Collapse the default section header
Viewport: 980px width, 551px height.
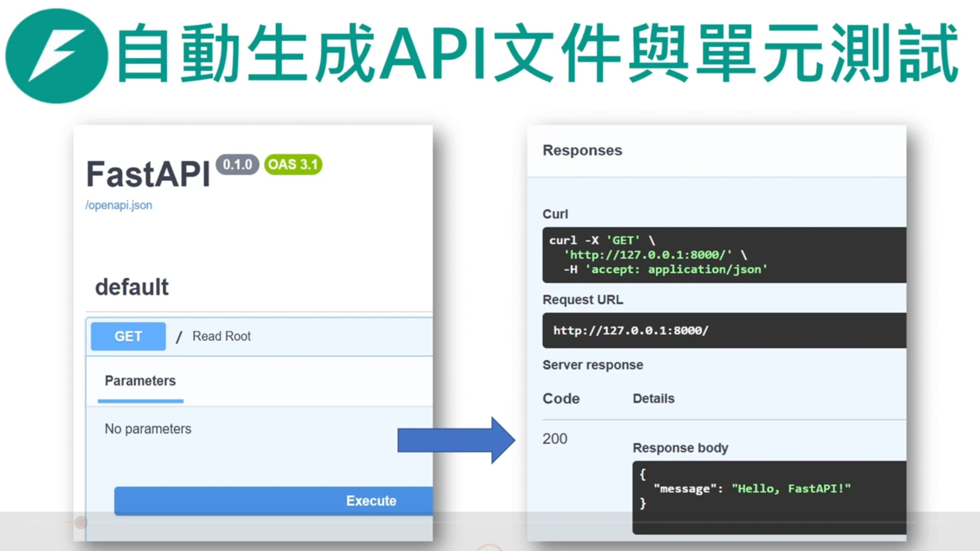pyautogui.click(x=132, y=287)
